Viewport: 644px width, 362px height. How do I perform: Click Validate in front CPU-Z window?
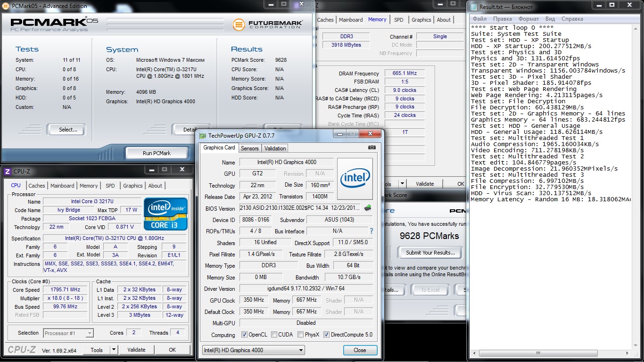[x=136, y=350]
